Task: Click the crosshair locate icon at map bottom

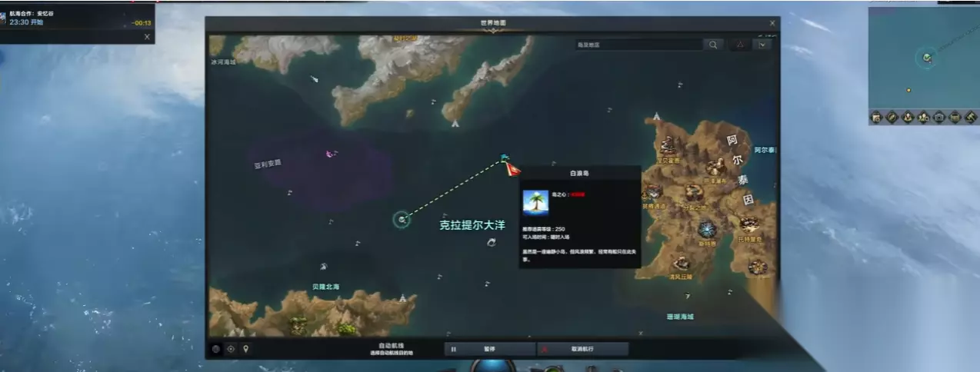Action: coord(231,349)
